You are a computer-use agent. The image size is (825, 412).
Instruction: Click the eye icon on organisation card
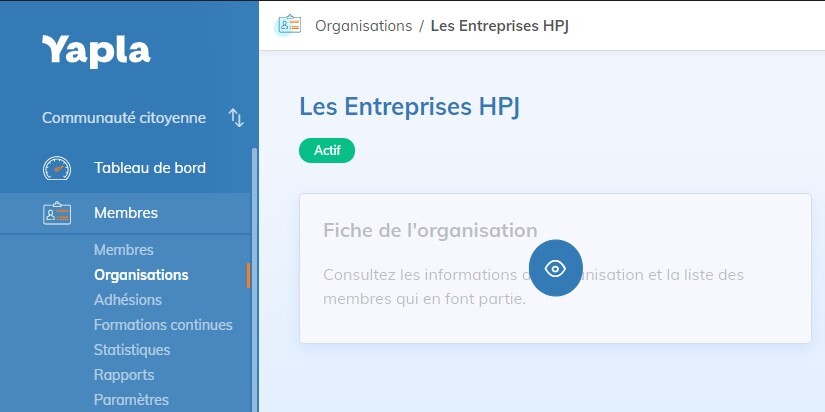pos(555,268)
